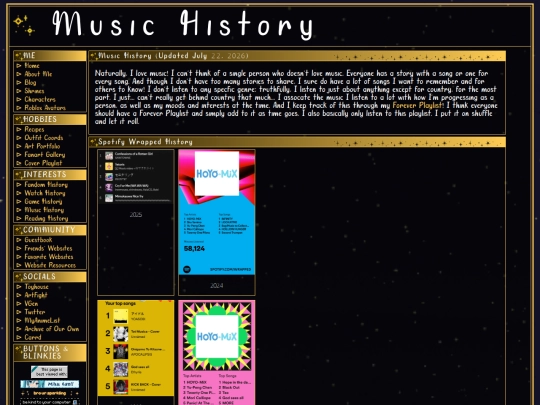
Task: Click the COMMUNITY section header
Action: pos(50,230)
